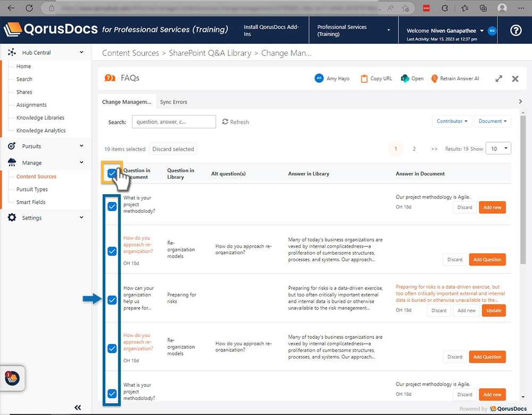The width and height of the screenshot is (532, 415).
Task: Click the vertical scrollbar of the FAQ list
Action: (x=523, y=190)
